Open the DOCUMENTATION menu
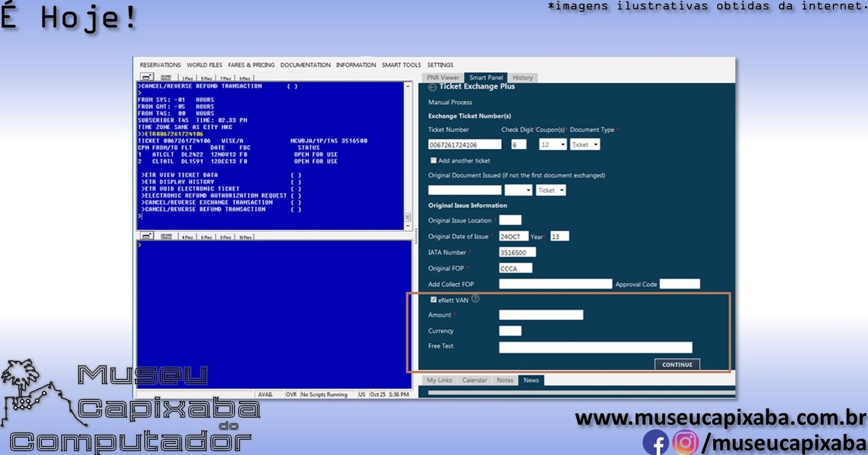The height and width of the screenshot is (455, 868). [305, 65]
